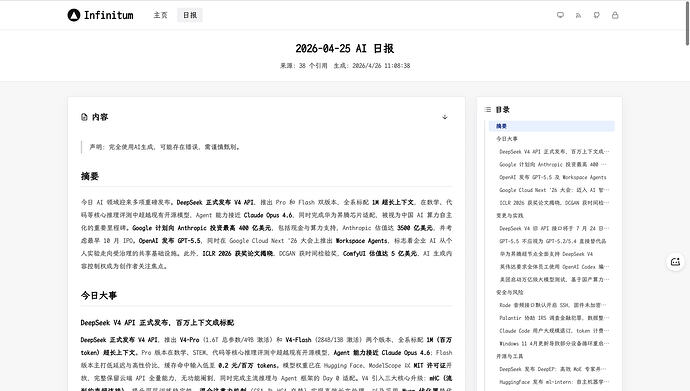Viewport: 690px width, 391px height.
Task: Open the RSS feed icon
Action: (x=578, y=15)
